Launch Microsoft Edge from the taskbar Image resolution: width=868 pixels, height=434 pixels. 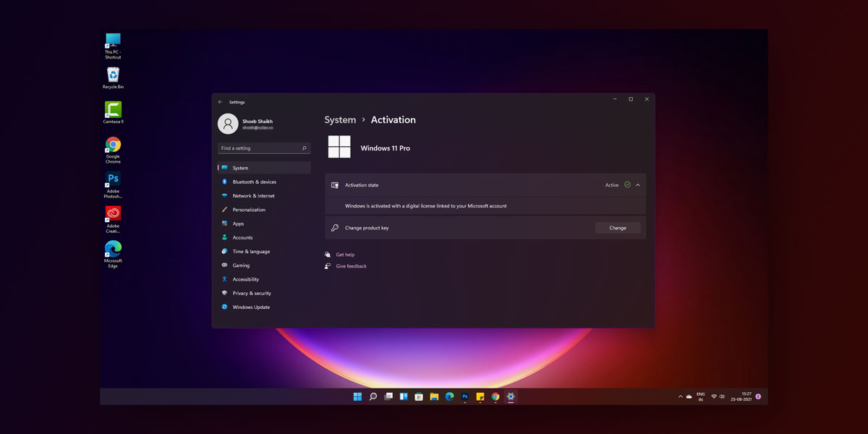pyautogui.click(x=449, y=396)
